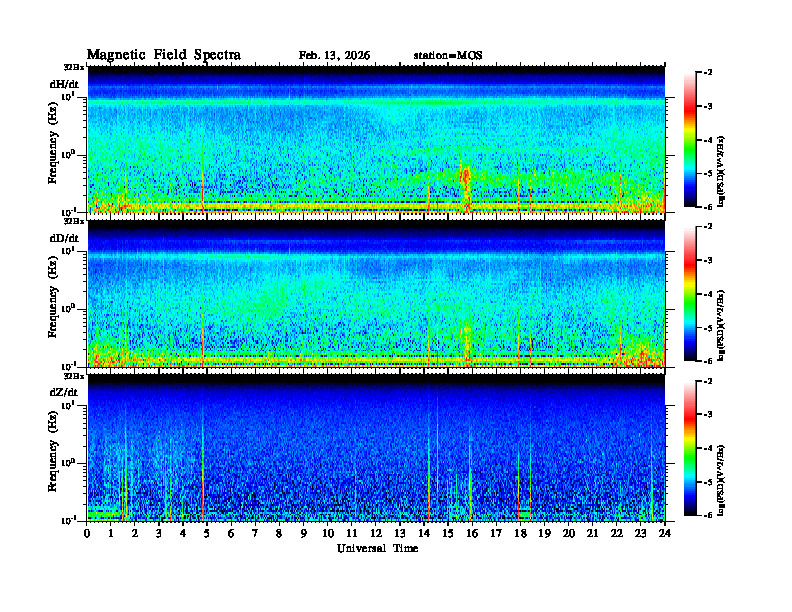792x612 pixels.
Task: Click hour tick label '24' on time axis
Action: 665,534
